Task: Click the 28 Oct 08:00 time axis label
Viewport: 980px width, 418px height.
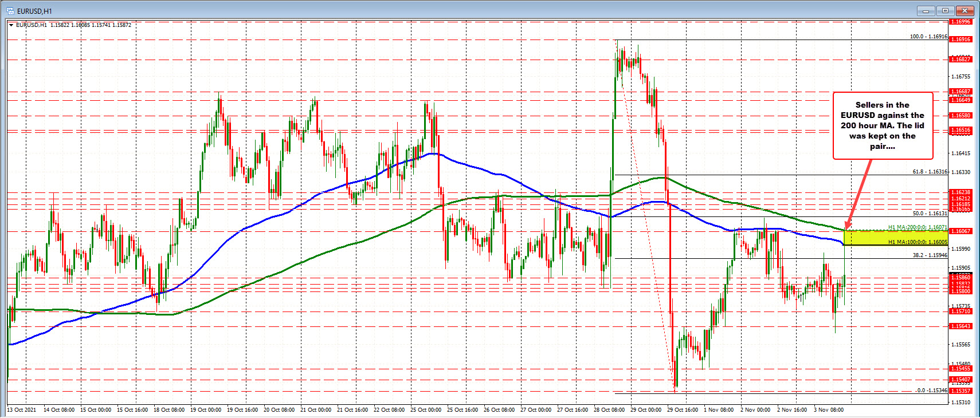Action: 609,410
